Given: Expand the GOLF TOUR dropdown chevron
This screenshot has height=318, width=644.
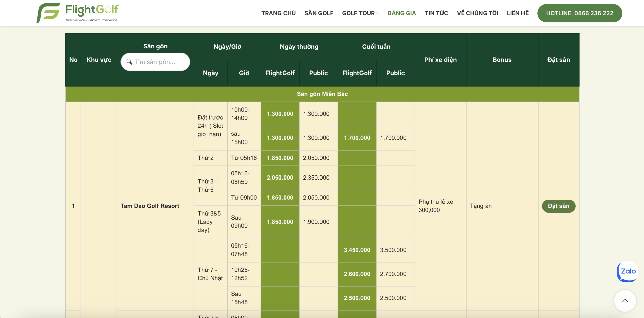Looking at the screenshot, I should point(378,13).
